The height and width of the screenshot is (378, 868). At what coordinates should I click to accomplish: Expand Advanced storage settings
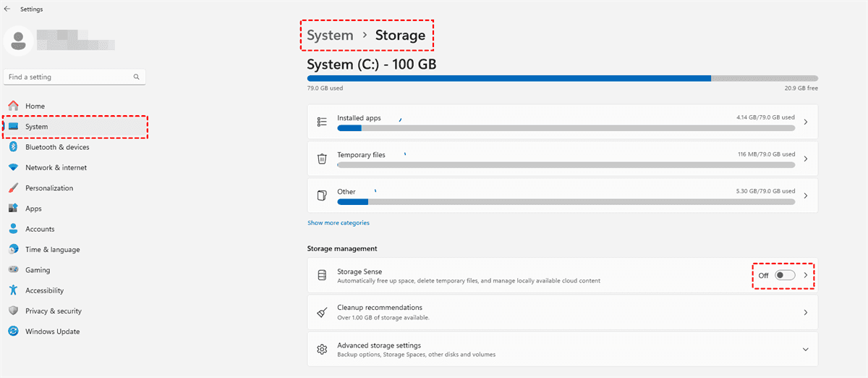click(805, 350)
